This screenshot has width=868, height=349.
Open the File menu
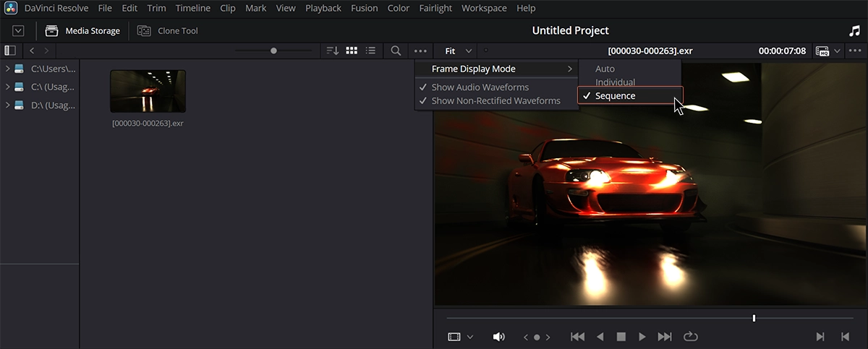(x=105, y=8)
